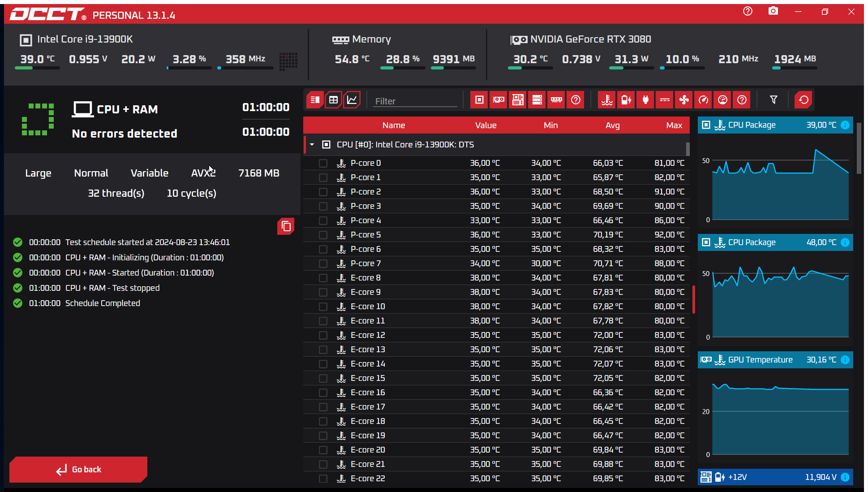868x492 pixels.
Task: Open the help button in title bar
Action: [748, 11]
